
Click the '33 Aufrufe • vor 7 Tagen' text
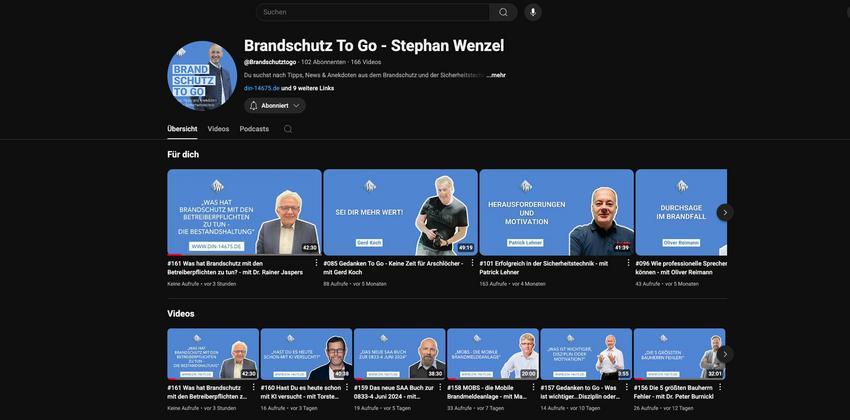[x=474, y=408]
